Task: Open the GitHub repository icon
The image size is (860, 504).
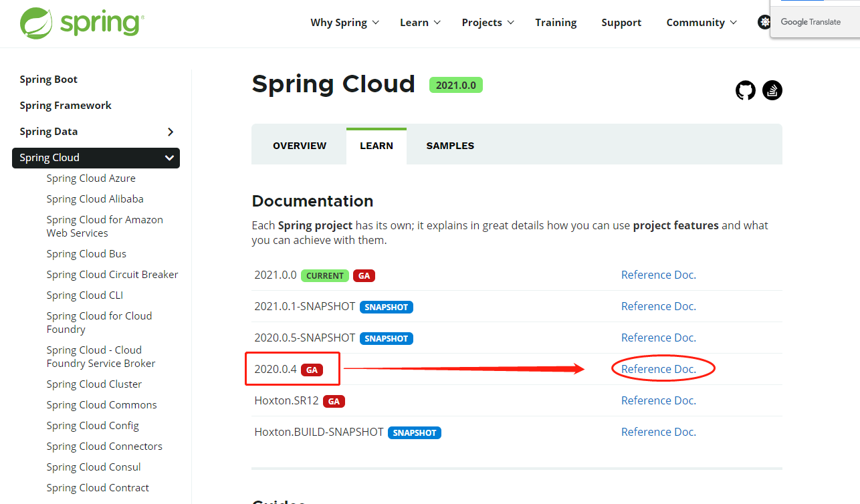Action: click(x=746, y=90)
